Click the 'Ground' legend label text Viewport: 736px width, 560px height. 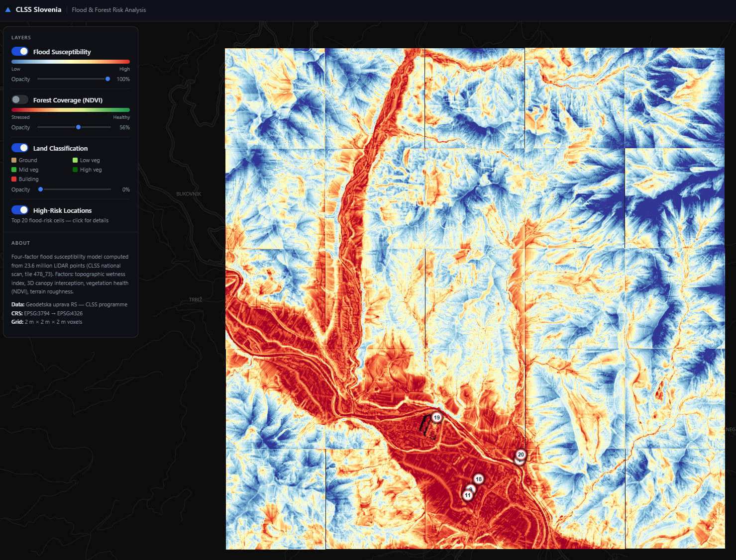[28, 160]
